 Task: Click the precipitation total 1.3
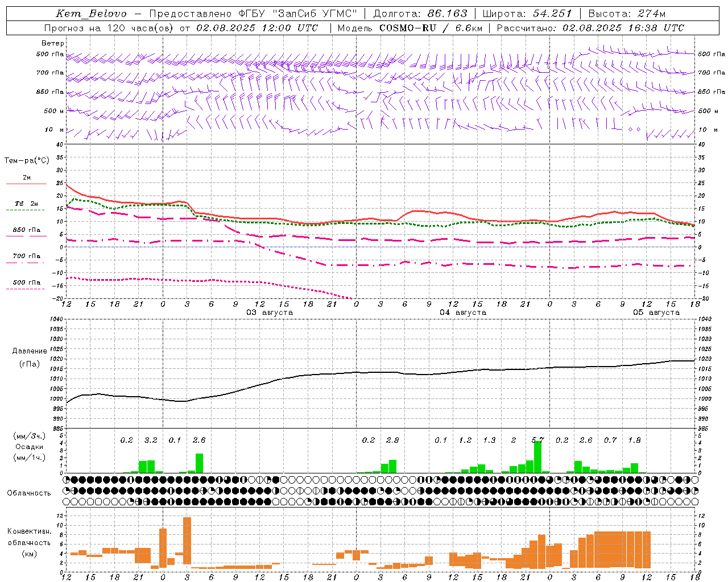pos(489,440)
